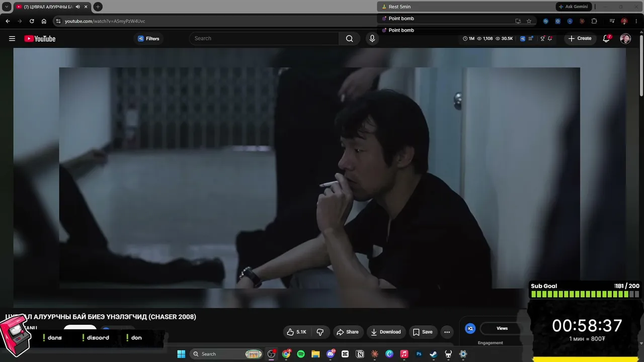This screenshot has width=644, height=362.
Task: Download this video
Action: coord(386,332)
